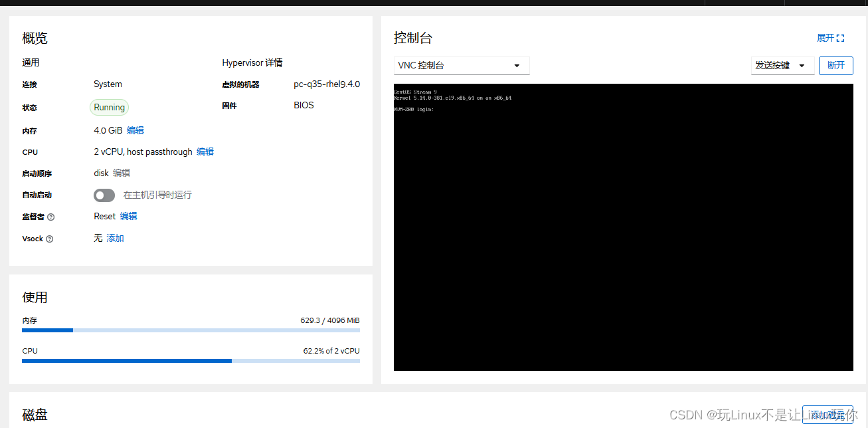The image size is (868, 428).
Task: Click 编辑 link next to 2 vCPU
Action: click(x=205, y=152)
